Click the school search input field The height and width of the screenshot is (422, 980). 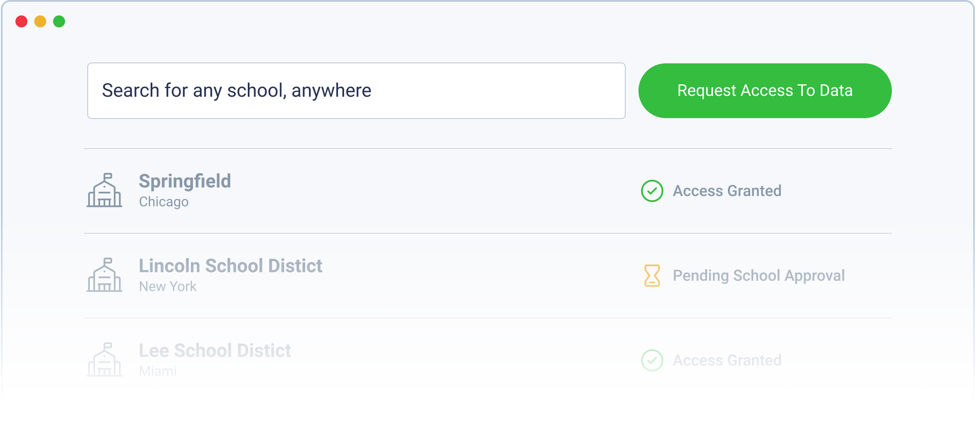[355, 90]
